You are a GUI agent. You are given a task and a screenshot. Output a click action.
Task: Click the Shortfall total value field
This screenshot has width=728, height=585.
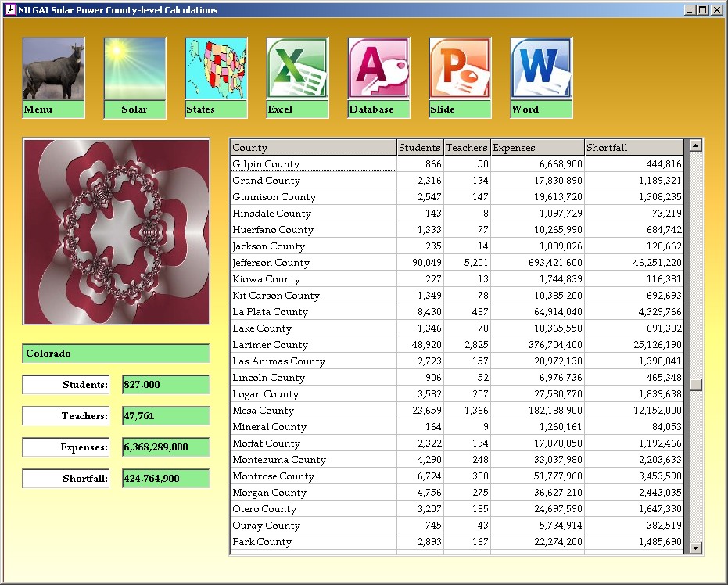point(166,479)
